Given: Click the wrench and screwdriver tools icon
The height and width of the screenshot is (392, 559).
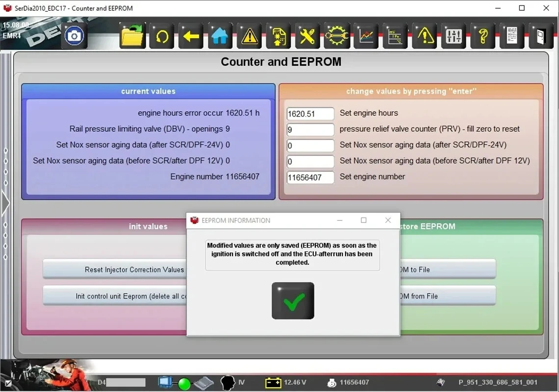Looking at the screenshot, I should coord(307,36).
